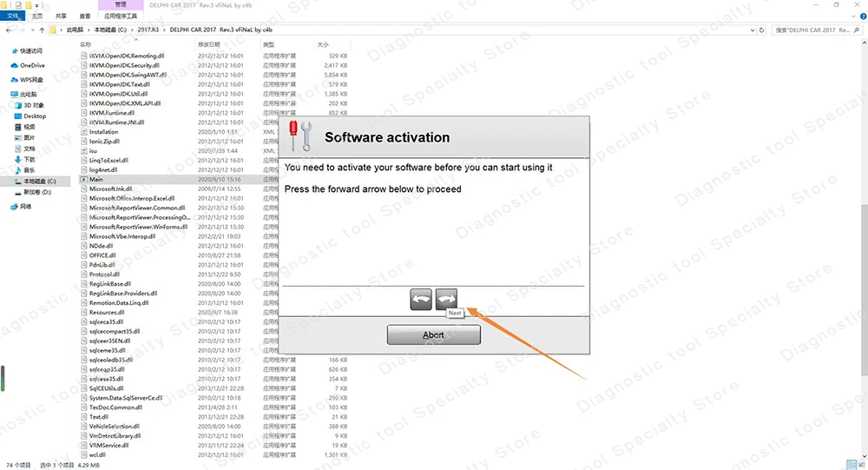Open recent locations dropdown arrow

click(33, 30)
